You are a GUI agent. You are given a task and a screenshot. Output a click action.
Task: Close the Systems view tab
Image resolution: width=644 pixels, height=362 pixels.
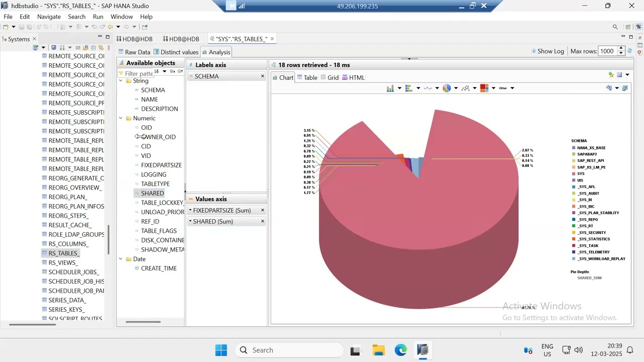pos(34,39)
